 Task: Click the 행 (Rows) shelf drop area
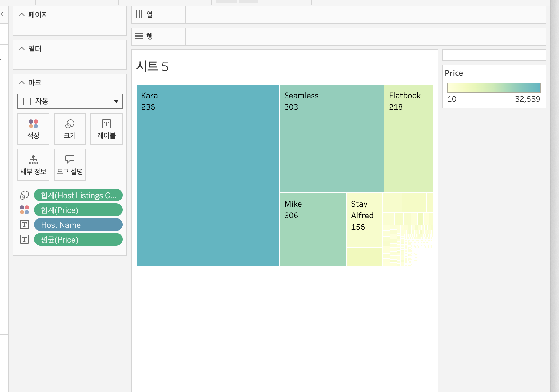(x=366, y=36)
